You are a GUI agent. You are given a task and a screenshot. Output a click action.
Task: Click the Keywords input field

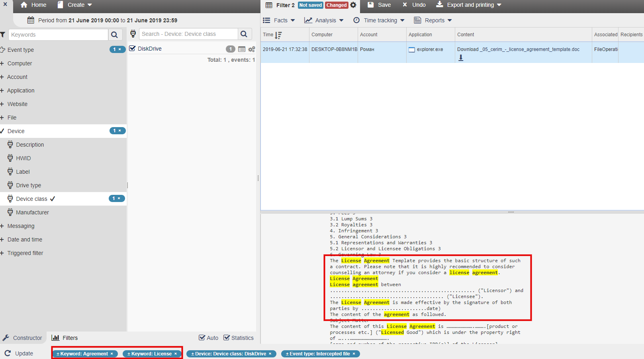click(x=58, y=35)
